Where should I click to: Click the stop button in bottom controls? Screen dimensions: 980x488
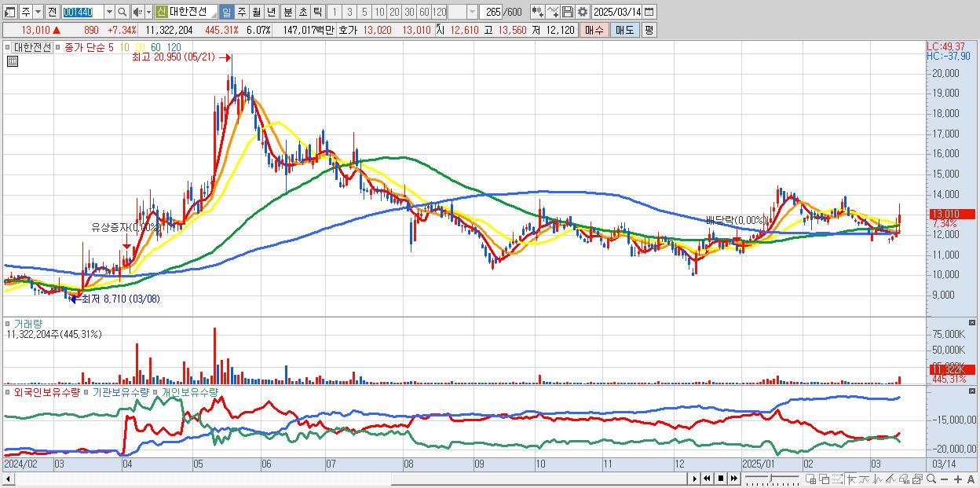721,479
